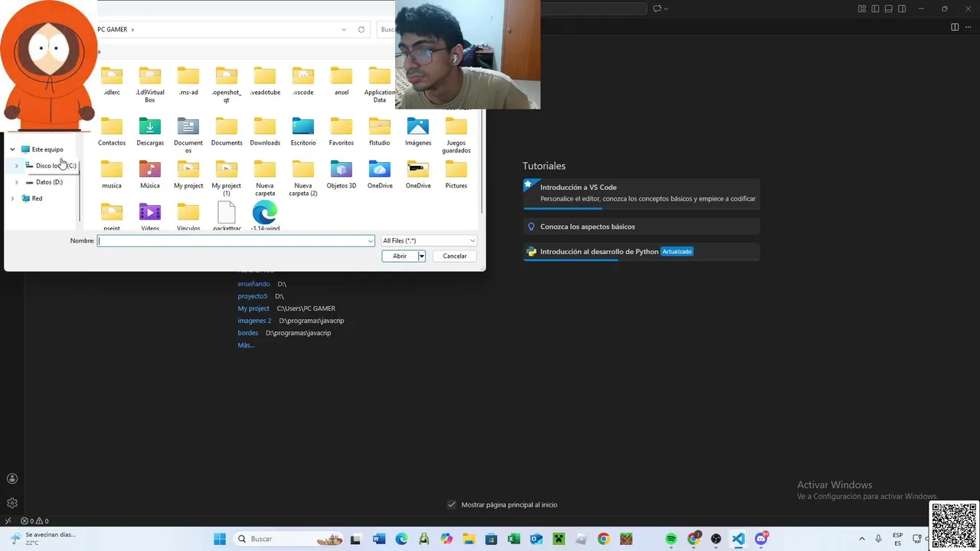Open recent project proyecto5
The height and width of the screenshot is (551, 980).
coord(253,296)
